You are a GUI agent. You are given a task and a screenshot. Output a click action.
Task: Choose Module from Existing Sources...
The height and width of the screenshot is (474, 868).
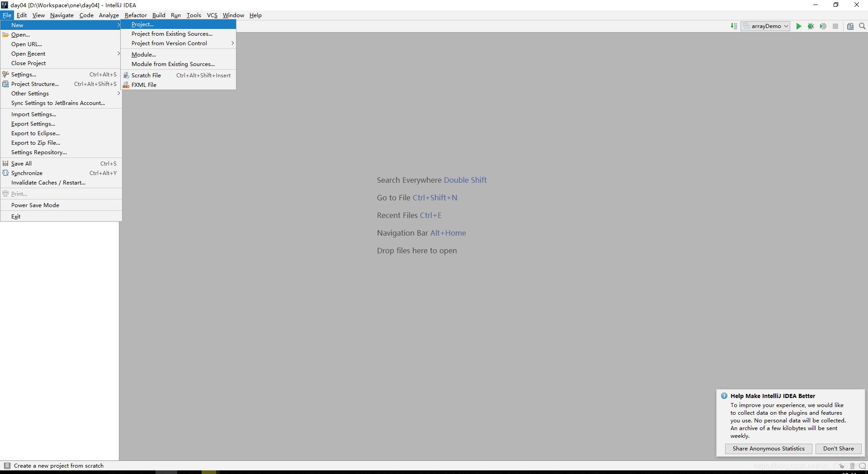tap(178, 64)
